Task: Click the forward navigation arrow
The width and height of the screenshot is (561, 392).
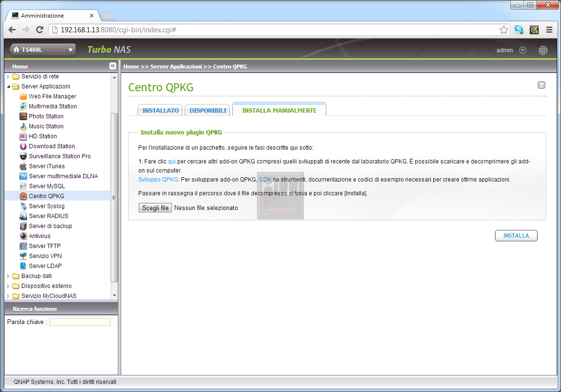Action: (26, 30)
